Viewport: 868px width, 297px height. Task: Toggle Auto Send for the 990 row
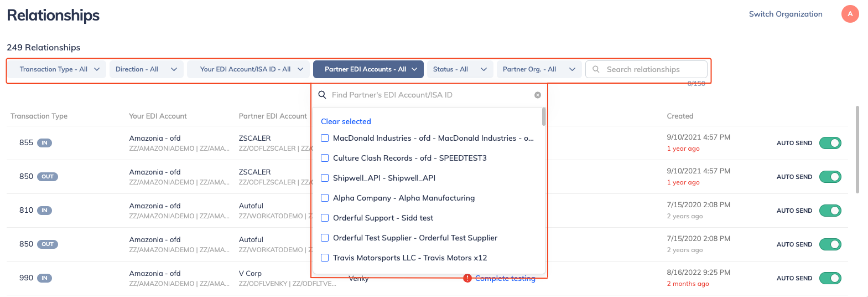pos(830,278)
